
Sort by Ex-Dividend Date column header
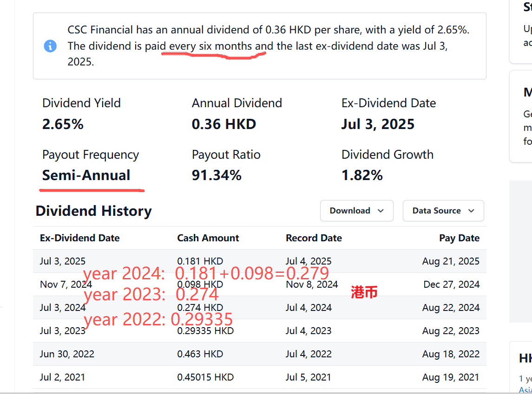(79, 238)
